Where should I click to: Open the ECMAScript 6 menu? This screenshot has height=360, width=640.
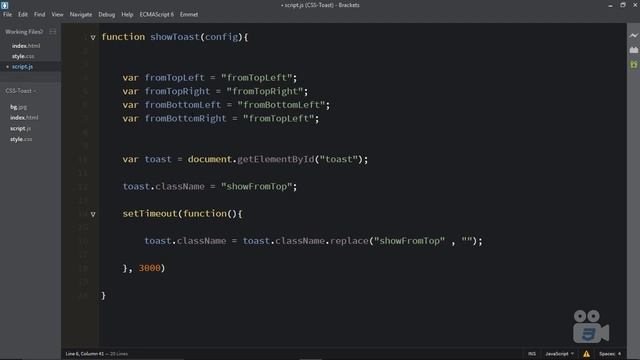click(157, 14)
